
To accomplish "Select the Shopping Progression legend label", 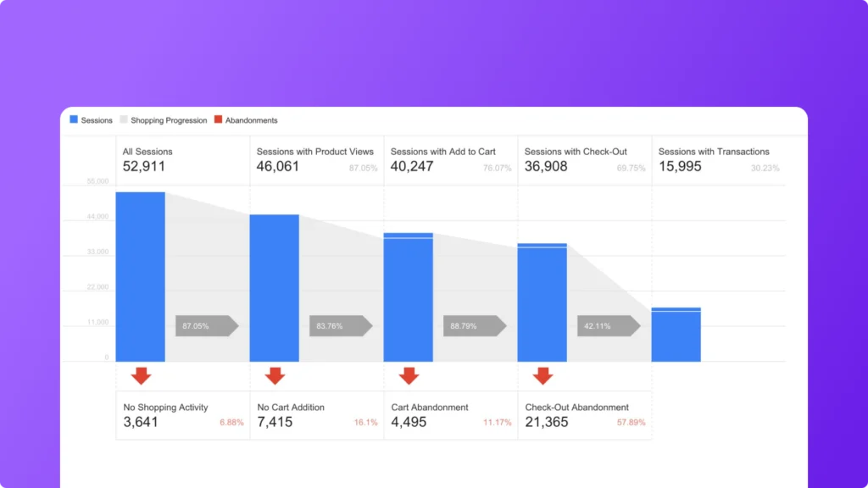I will [x=169, y=120].
